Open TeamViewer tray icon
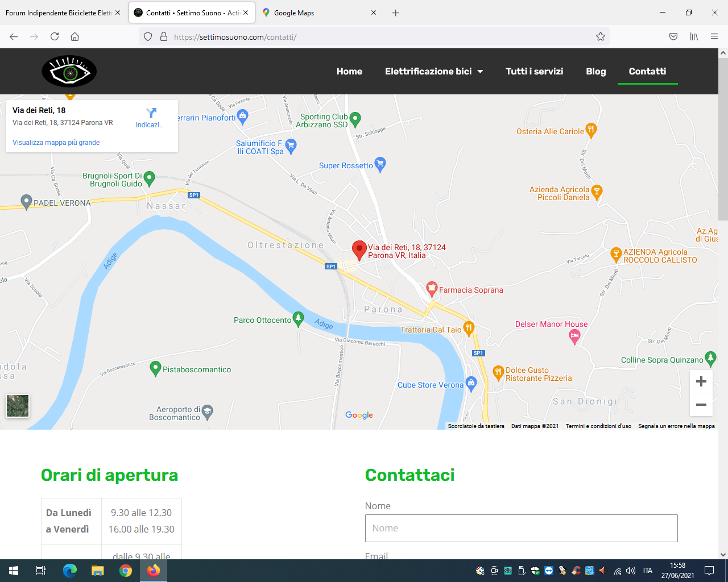Image resolution: width=728 pixels, height=582 pixels. pyautogui.click(x=549, y=571)
